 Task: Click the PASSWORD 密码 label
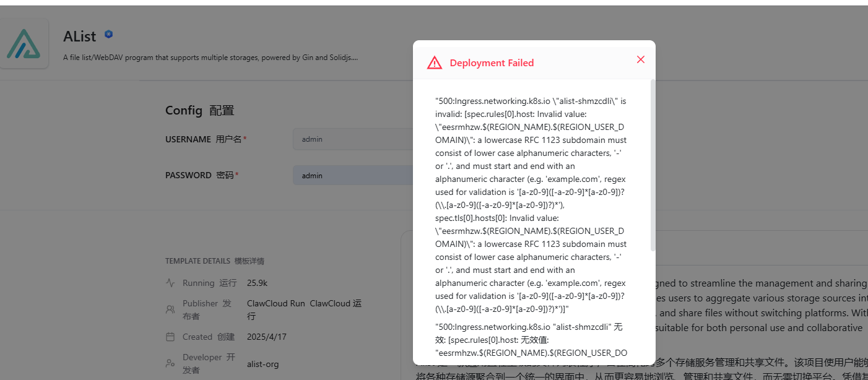202,175
